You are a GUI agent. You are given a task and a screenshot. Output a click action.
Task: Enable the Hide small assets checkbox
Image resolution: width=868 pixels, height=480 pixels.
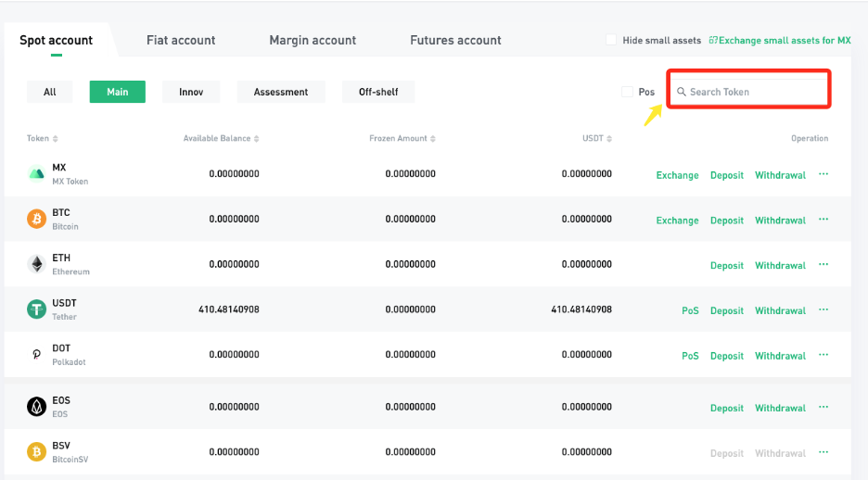point(611,40)
